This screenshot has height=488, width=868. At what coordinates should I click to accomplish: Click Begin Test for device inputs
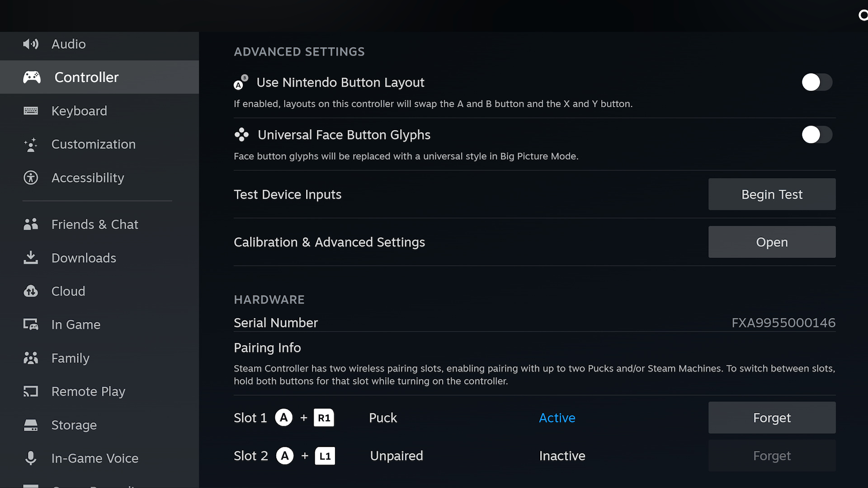[x=772, y=194]
